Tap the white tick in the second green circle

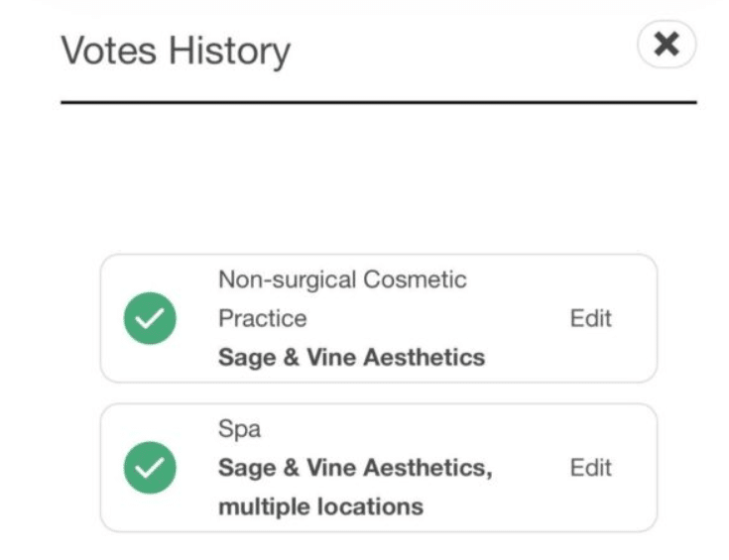pos(150,468)
